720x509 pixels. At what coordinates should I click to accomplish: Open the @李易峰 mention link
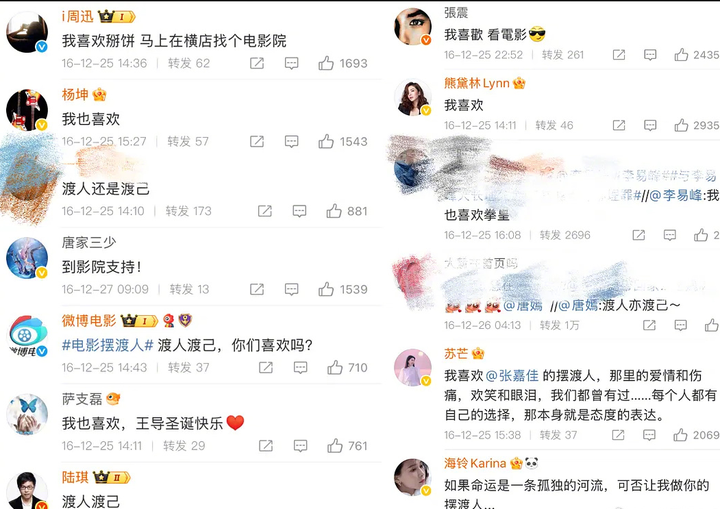click(675, 196)
